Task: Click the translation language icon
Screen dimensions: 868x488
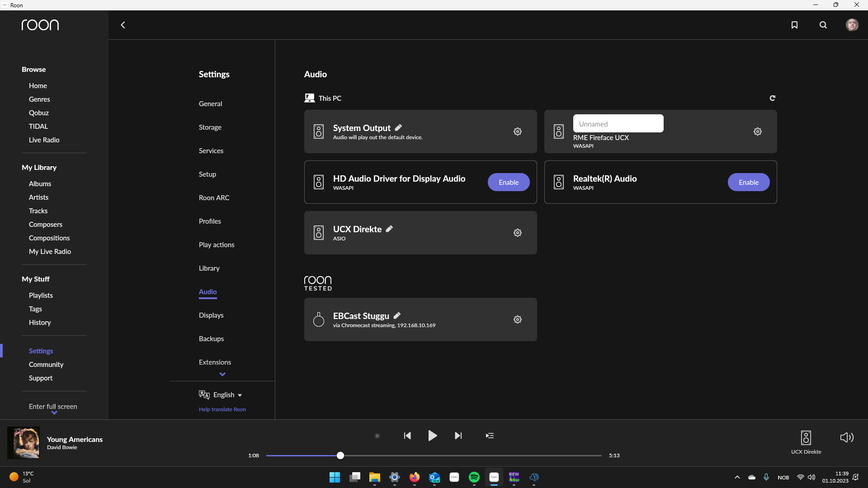Action: tap(204, 395)
